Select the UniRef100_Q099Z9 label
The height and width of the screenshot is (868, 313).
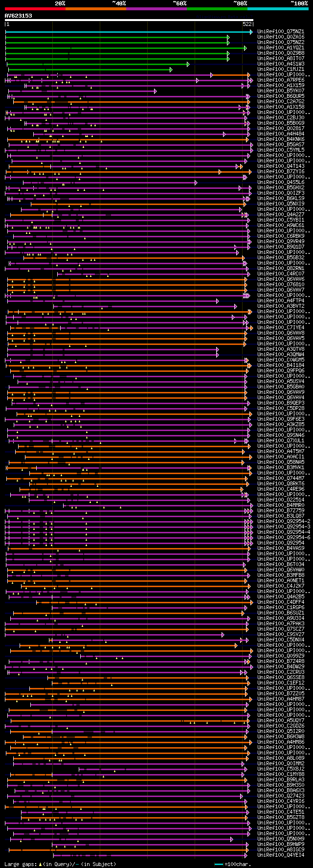[x=281, y=656]
